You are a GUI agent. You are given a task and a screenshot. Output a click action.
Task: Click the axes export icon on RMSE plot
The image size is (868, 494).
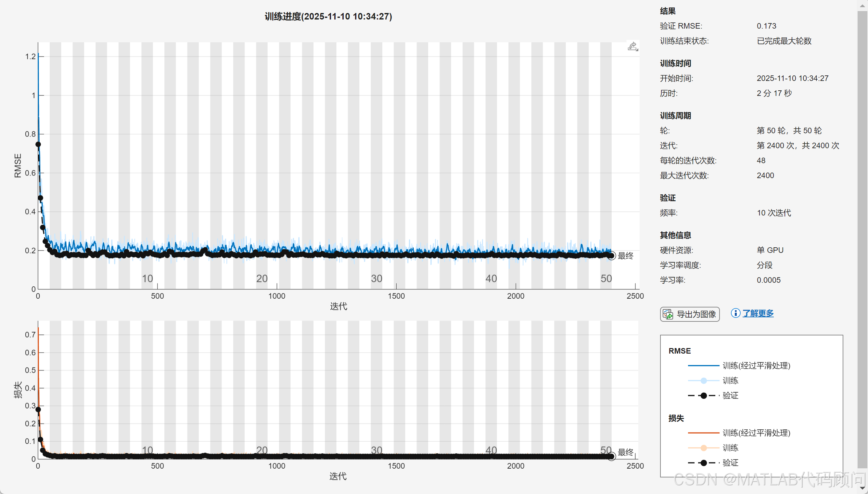[x=632, y=46]
